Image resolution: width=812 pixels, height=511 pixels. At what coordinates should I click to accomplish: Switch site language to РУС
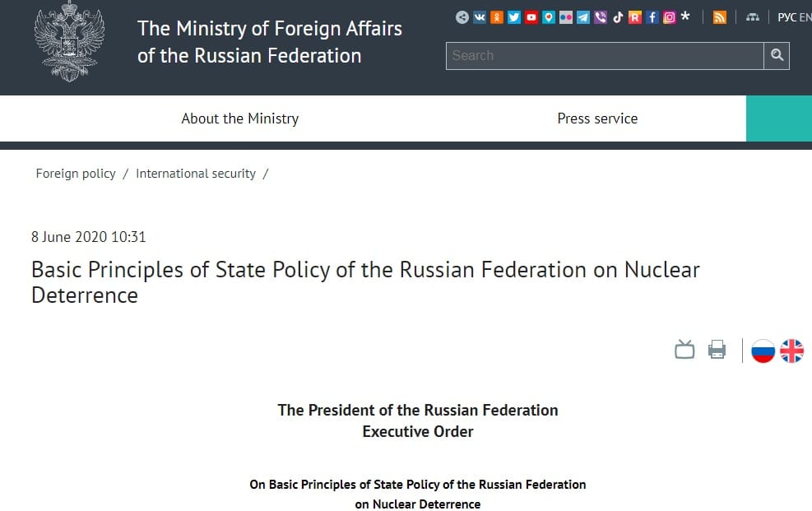[786, 17]
